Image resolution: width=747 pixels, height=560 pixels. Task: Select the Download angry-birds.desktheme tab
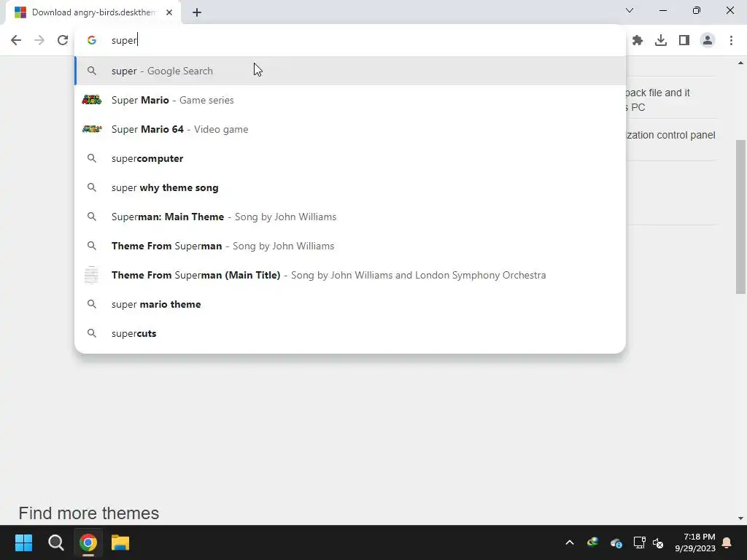pyautogui.click(x=94, y=12)
